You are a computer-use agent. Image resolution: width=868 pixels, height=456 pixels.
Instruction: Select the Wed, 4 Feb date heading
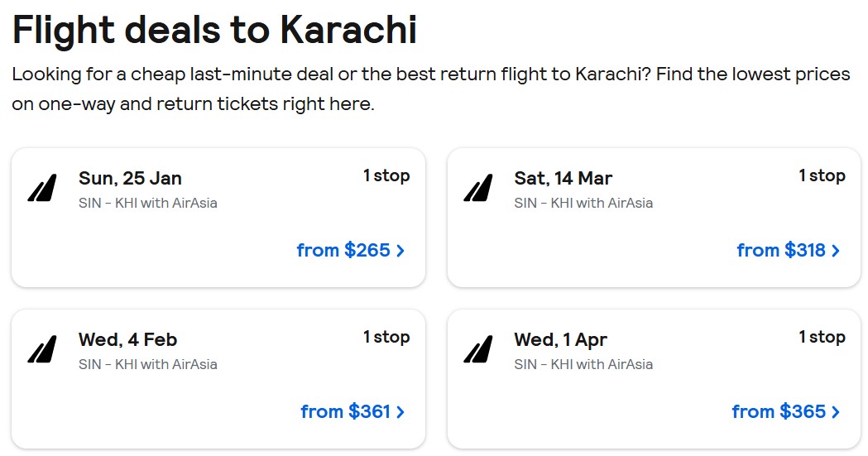tap(127, 339)
